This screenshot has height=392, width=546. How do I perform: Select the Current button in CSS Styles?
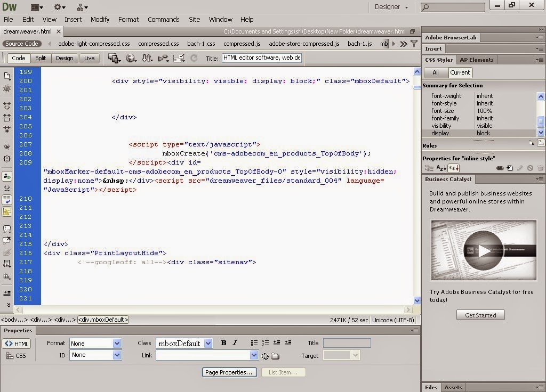tap(460, 72)
